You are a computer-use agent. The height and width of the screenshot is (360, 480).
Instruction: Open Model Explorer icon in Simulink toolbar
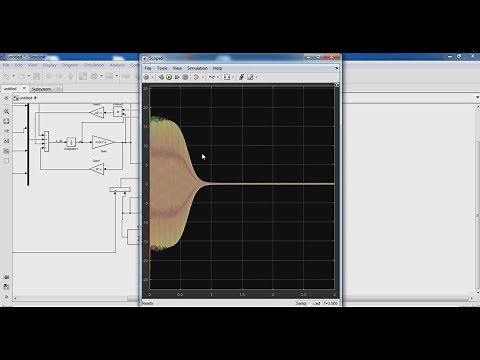click(109, 76)
